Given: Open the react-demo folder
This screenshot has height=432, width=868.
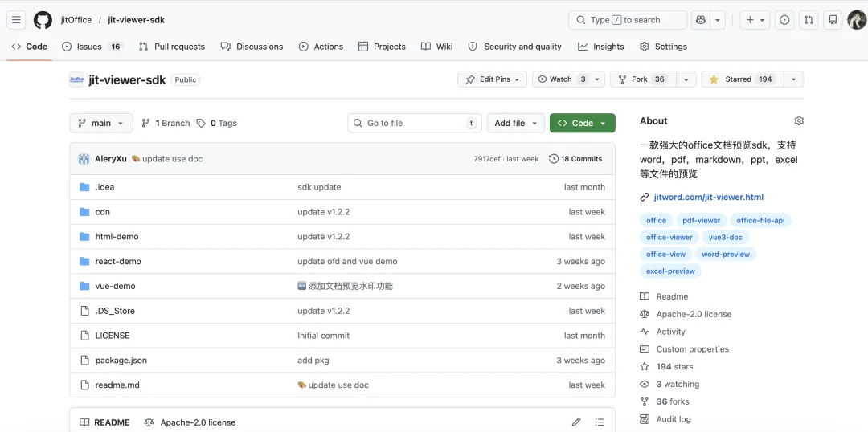Looking at the screenshot, I should 118,261.
